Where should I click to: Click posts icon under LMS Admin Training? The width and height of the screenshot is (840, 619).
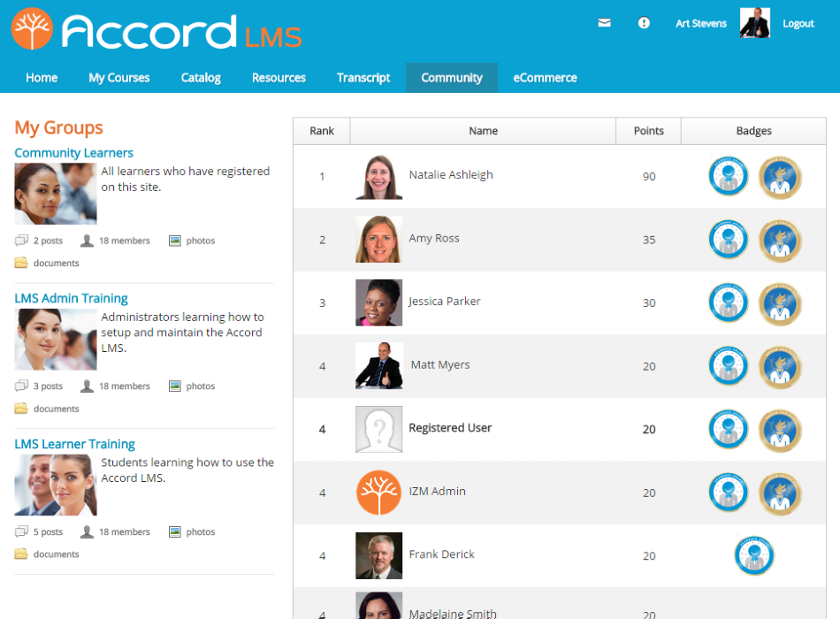coord(21,386)
